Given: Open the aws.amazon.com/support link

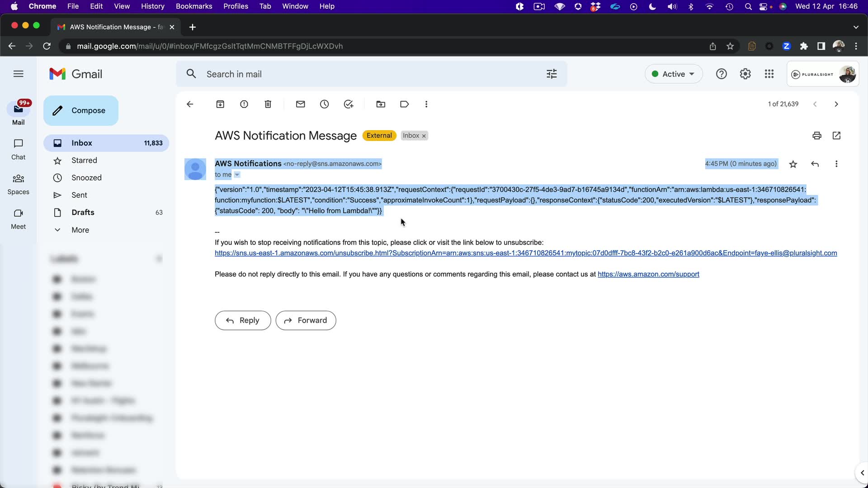Looking at the screenshot, I should pos(648,274).
